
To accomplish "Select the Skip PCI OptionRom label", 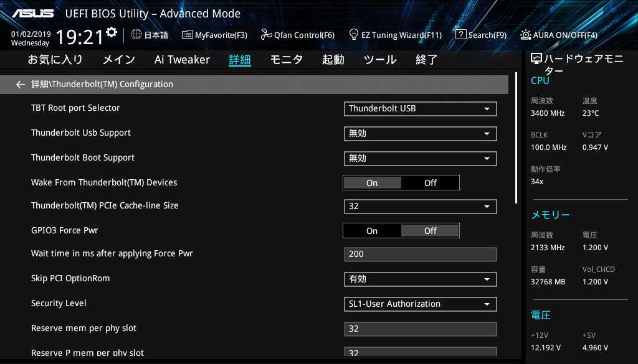I will (71, 278).
